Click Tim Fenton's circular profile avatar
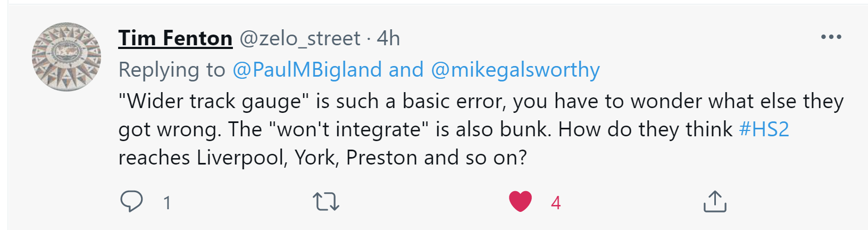The image size is (868, 230). pyautogui.click(x=66, y=57)
